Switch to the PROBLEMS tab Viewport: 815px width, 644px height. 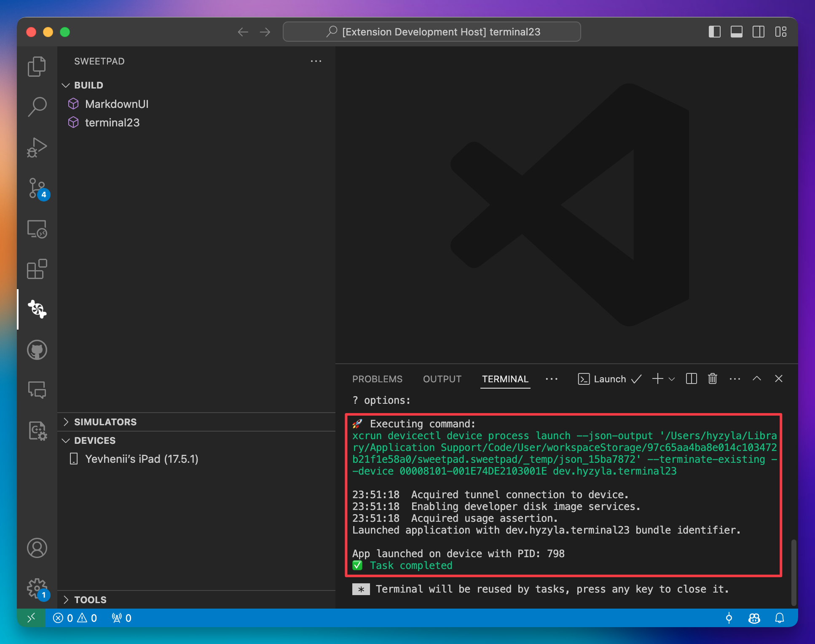click(x=377, y=379)
